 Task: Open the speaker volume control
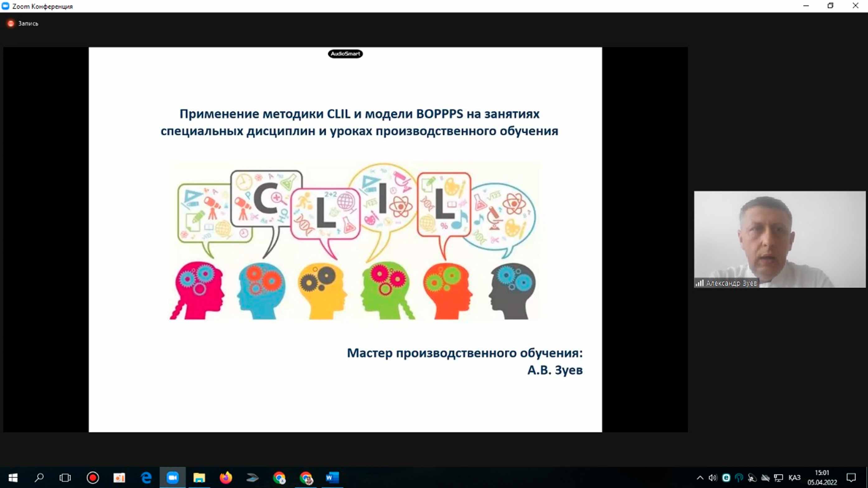click(713, 477)
